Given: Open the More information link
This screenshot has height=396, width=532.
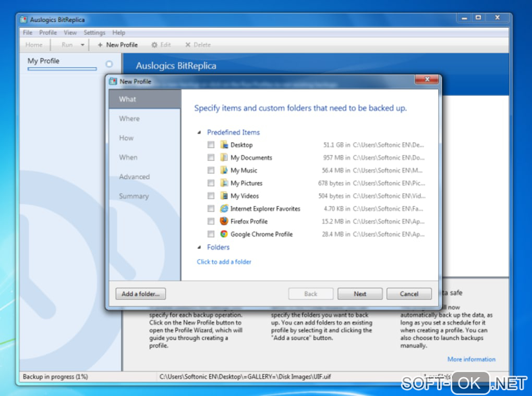Looking at the screenshot, I should (x=471, y=359).
